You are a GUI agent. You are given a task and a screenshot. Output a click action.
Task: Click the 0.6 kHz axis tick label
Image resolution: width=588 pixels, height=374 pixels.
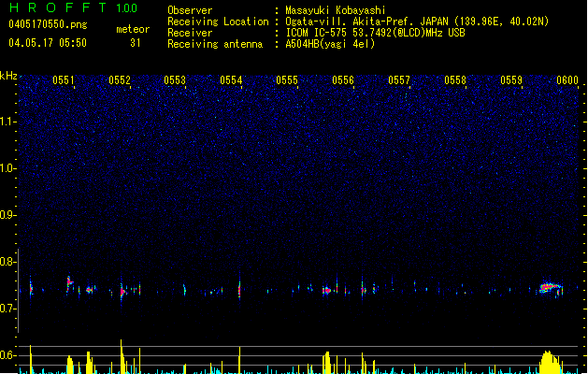tap(7, 355)
